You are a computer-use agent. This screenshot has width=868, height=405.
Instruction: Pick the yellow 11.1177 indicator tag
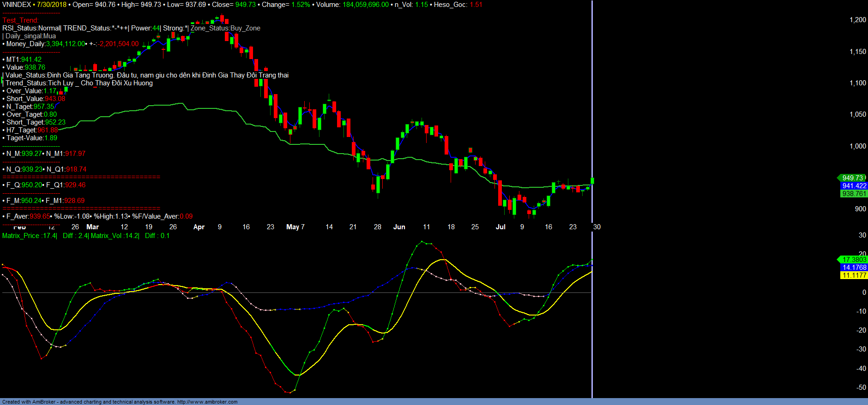pyautogui.click(x=854, y=275)
